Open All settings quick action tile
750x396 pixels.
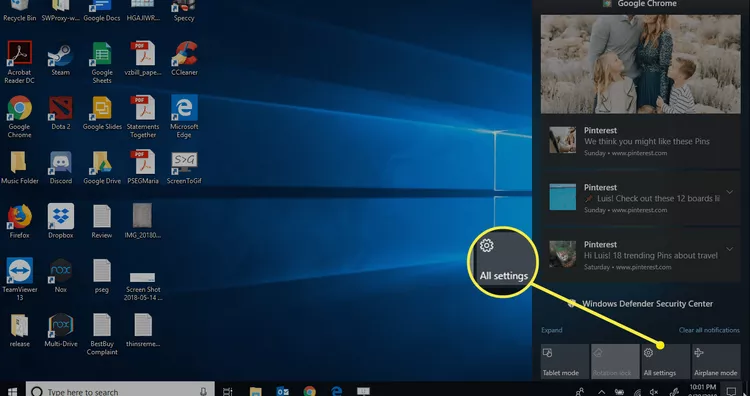coord(665,362)
